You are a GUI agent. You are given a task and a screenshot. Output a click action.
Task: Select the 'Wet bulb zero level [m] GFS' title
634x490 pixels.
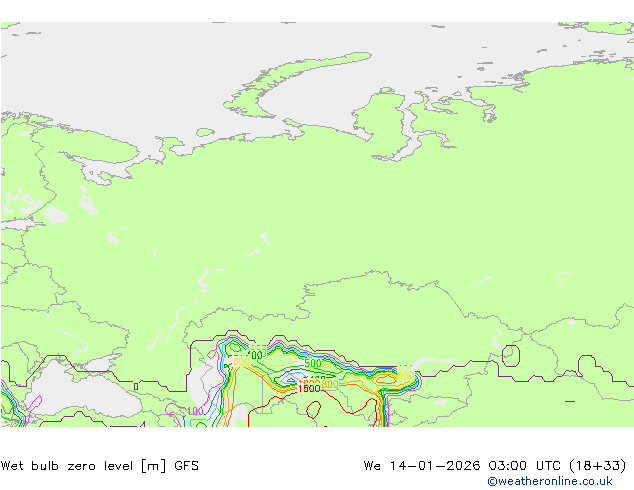pyautogui.click(x=100, y=466)
